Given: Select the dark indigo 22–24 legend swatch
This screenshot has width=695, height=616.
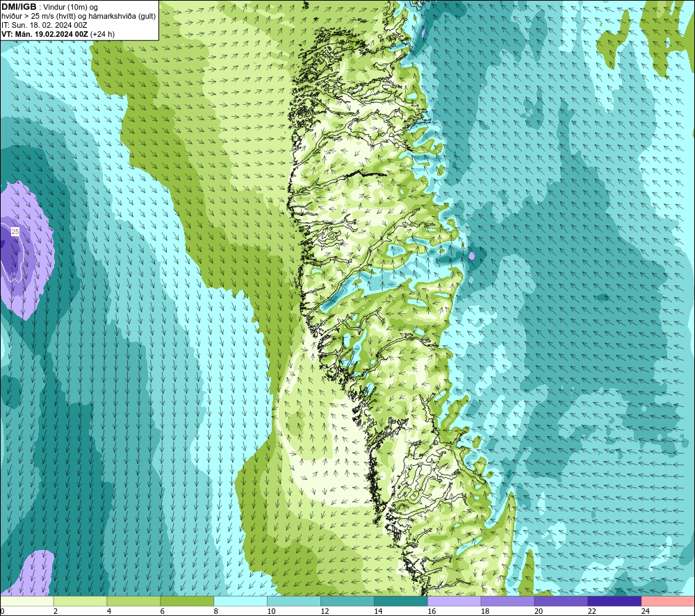Looking at the screenshot, I should (614, 601).
